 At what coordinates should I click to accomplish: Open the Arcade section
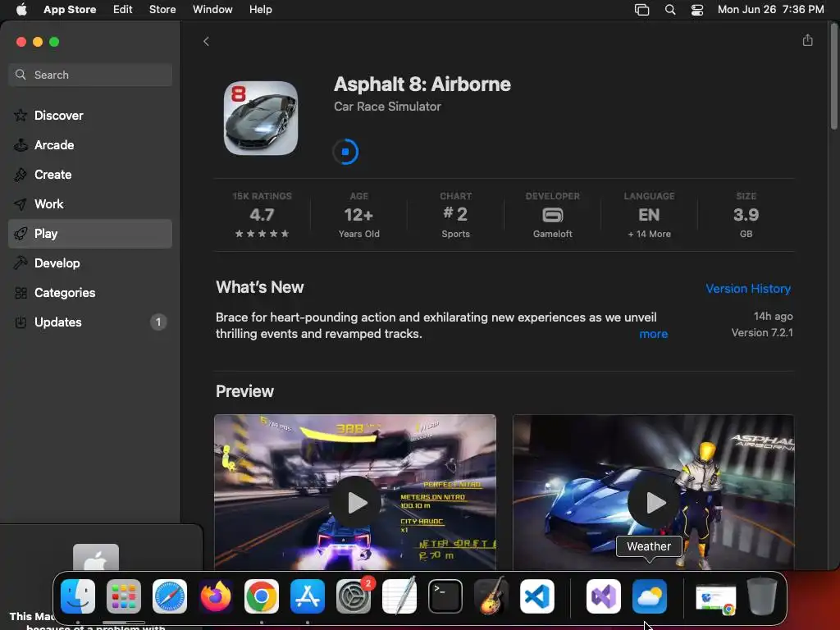[90, 144]
